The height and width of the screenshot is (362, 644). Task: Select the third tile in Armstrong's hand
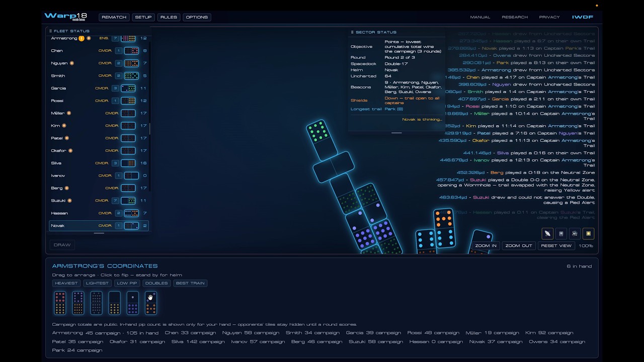tap(96, 303)
